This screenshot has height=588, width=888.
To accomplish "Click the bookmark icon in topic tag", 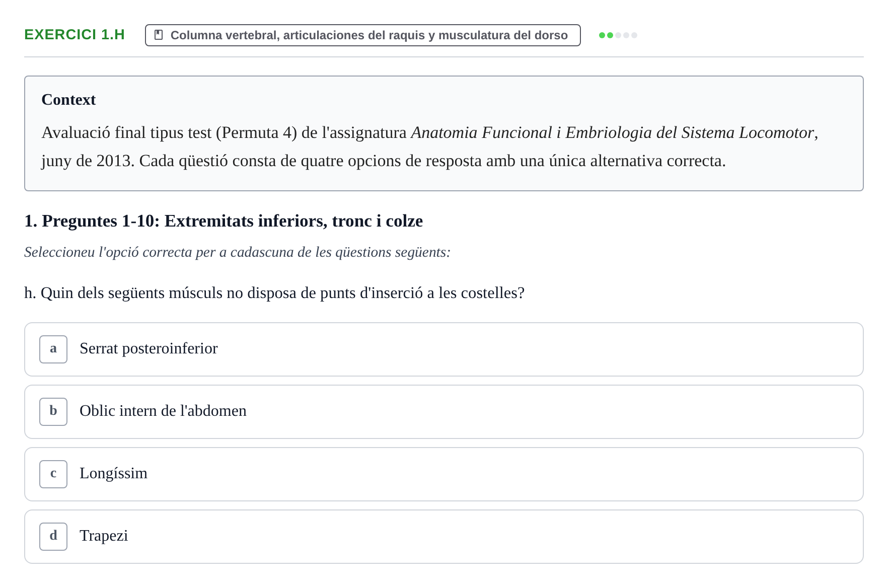I will [x=159, y=35].
